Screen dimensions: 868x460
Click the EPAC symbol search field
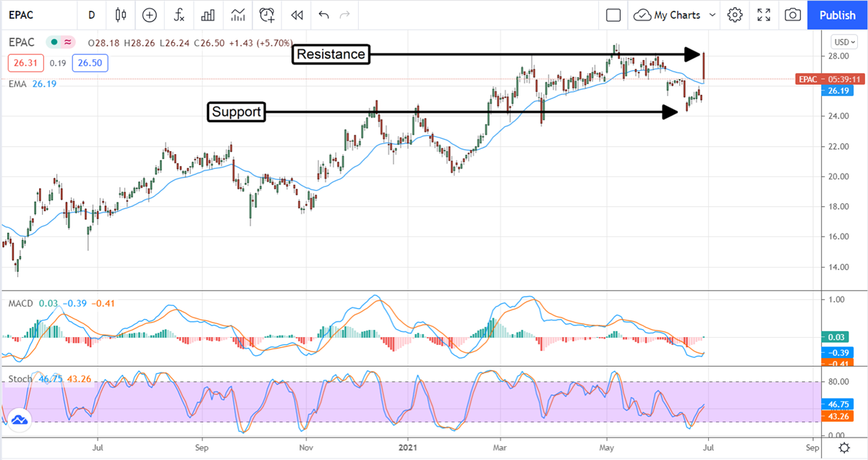pyautogui.click(x=36, y=14)
